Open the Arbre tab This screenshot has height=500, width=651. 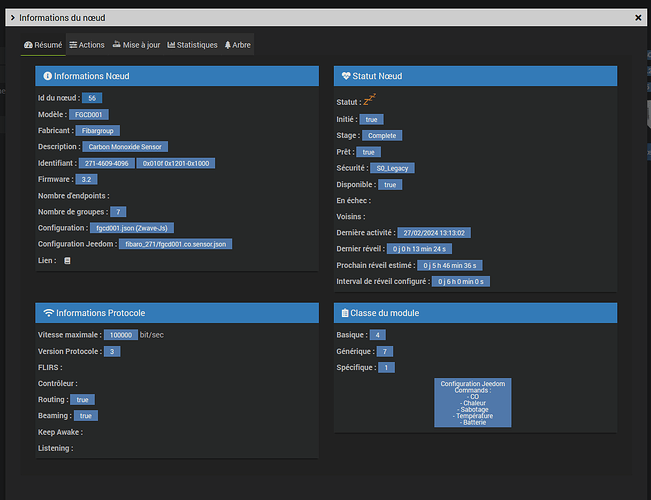coord(237,45)
